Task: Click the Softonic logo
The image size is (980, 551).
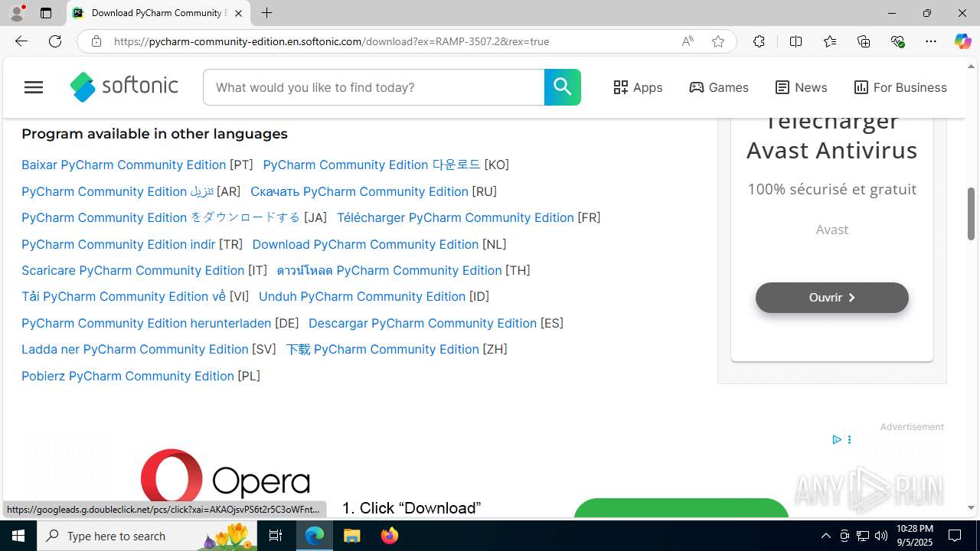Action: click(x=124, y=87)
